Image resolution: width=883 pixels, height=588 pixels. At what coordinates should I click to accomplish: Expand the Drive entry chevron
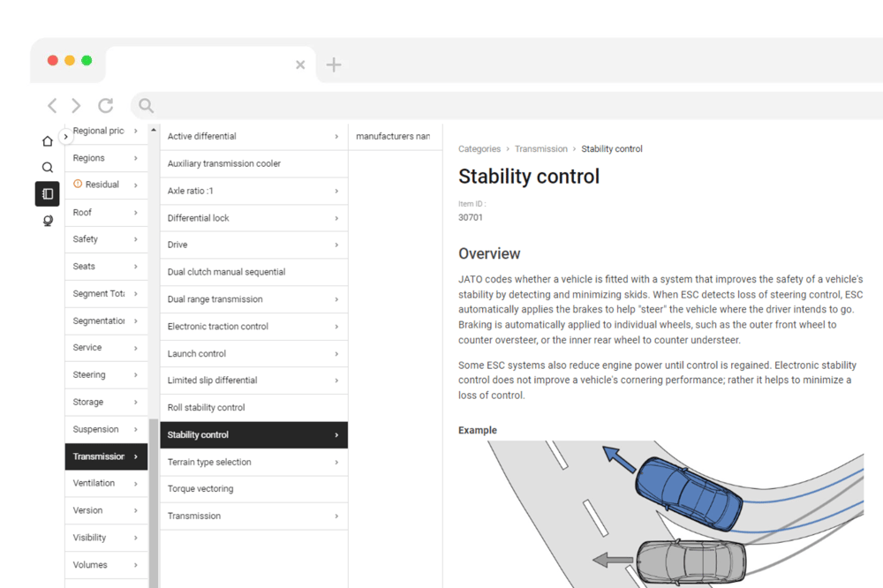[336, 245]
